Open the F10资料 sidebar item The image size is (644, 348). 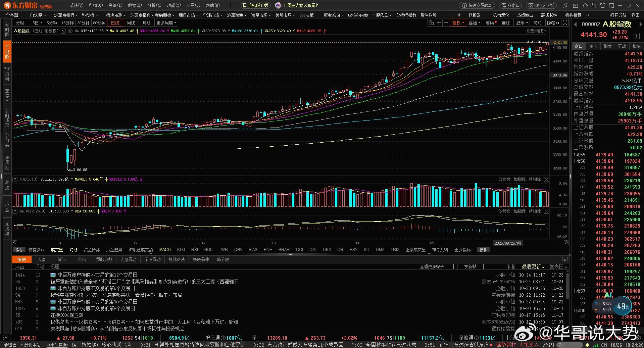point(7,74)
